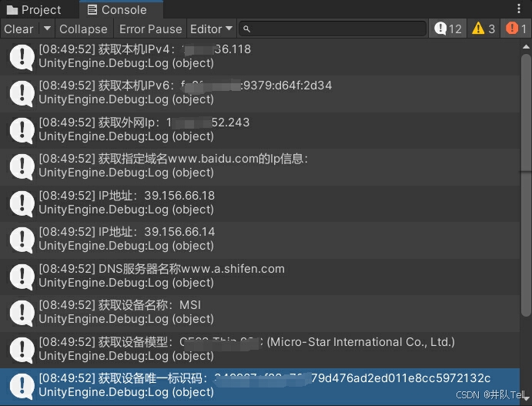532x406 pixels.
Task: Click info icon of www.baidu.com row
Action: (22, 166)
